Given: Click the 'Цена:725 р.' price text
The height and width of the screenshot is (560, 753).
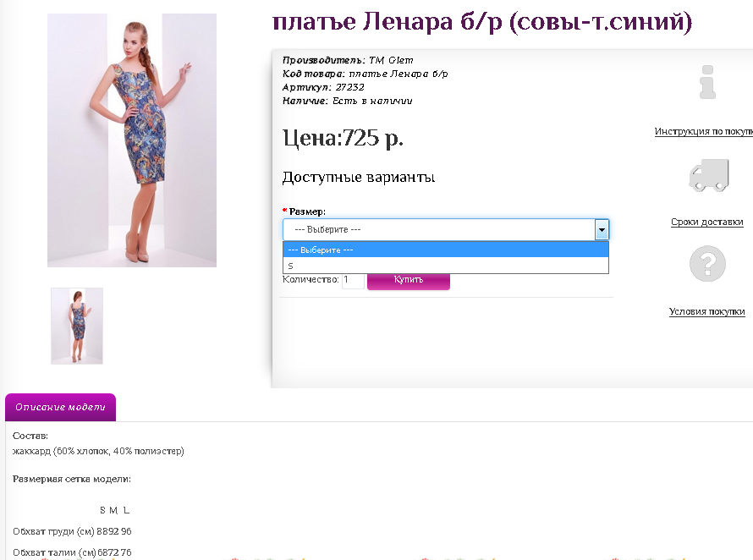Looking at the screenshot, I should click(x=343, y=139).
